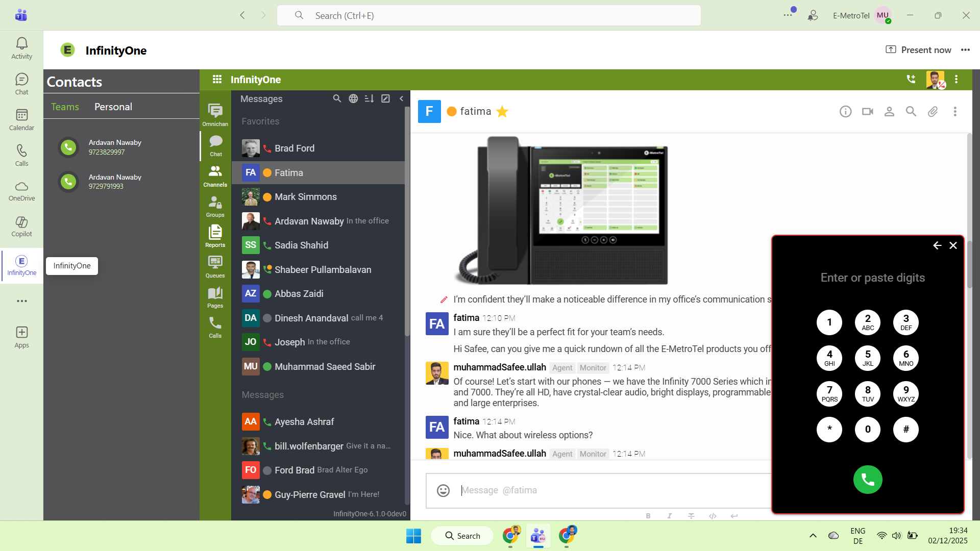Click Present now button
The image size is (980, 551).
click(x=918, y=50)
